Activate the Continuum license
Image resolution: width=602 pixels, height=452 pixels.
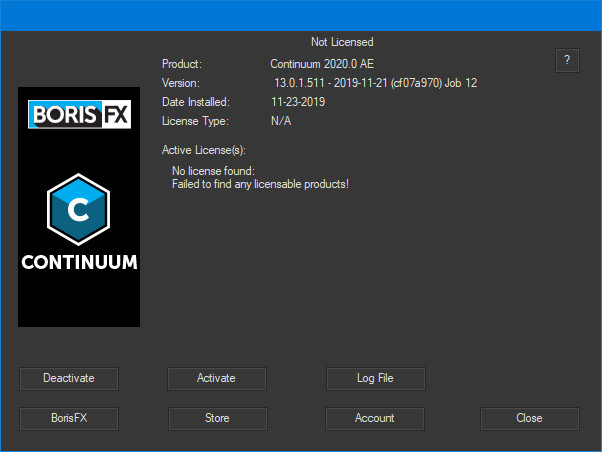[x=217, y=379]
